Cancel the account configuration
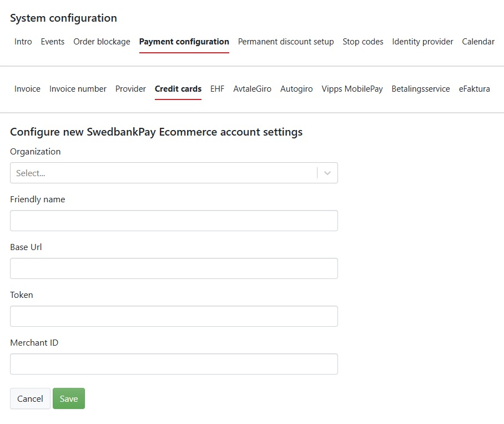Screen dimensions: 504x424 click(x=30, y=398)
